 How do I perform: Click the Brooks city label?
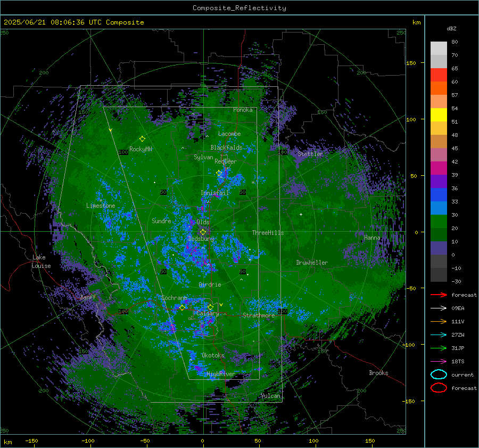coord(378,373)
